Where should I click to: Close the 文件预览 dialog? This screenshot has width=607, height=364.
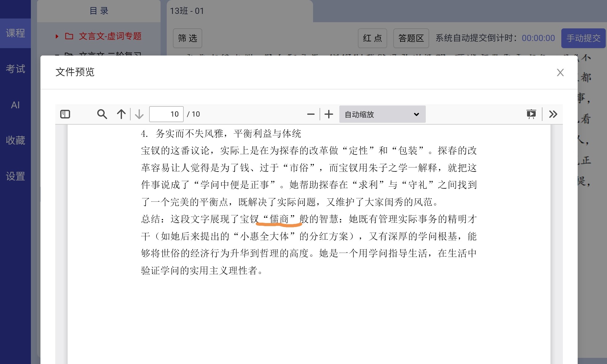click(560, 72)
